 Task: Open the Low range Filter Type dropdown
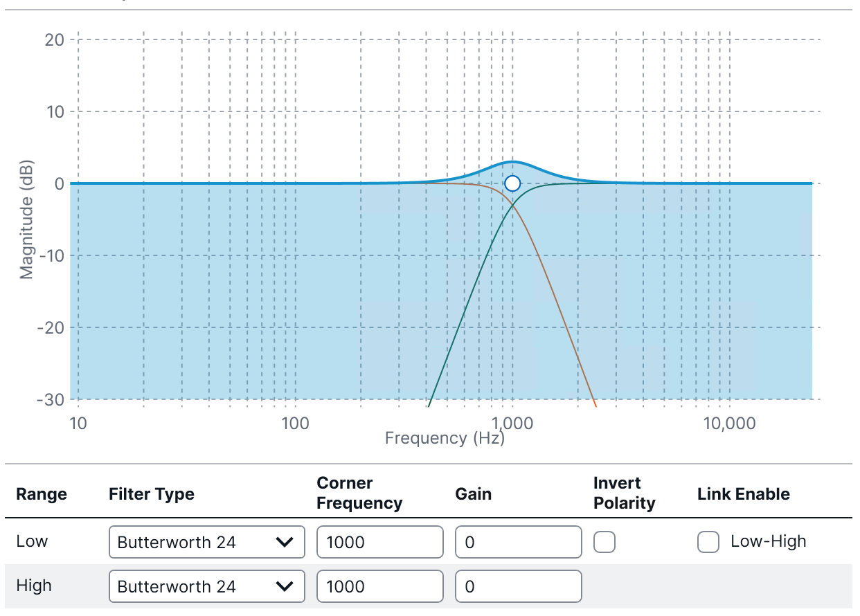(x=206, y=542)
